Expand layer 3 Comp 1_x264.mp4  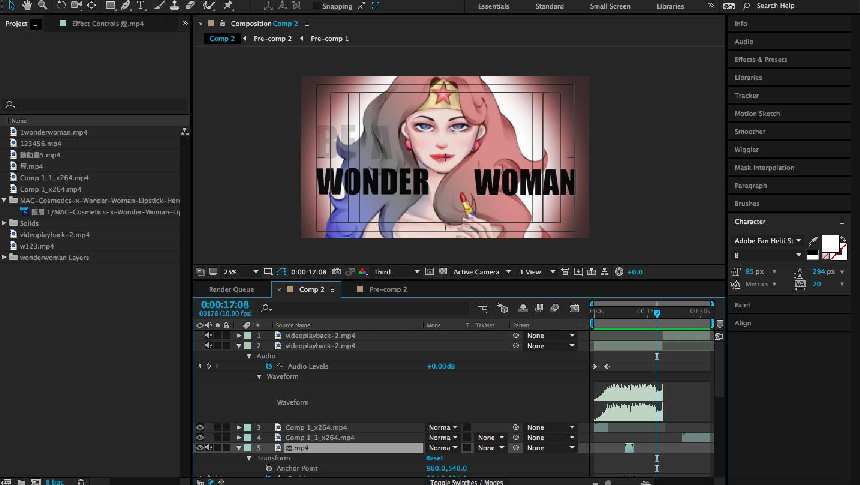[x=239, y=427]
